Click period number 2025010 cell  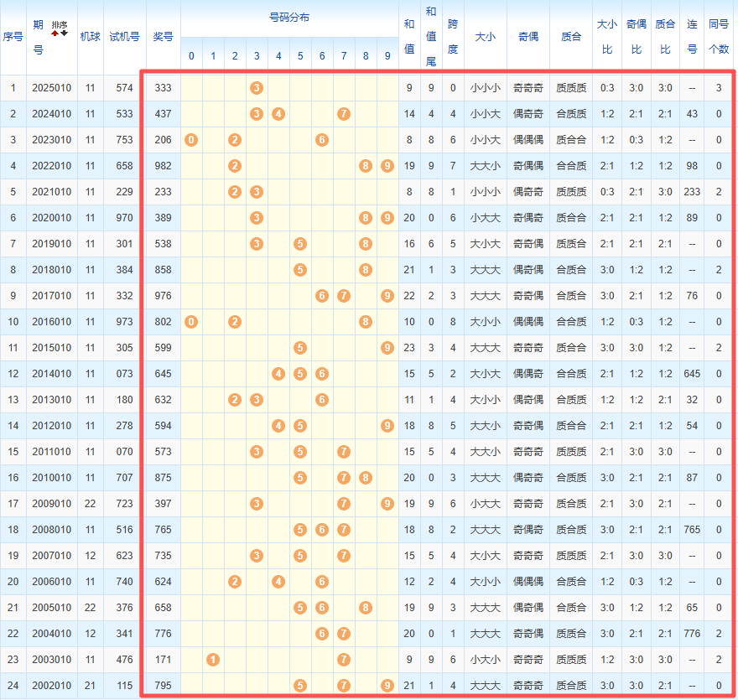52,87
